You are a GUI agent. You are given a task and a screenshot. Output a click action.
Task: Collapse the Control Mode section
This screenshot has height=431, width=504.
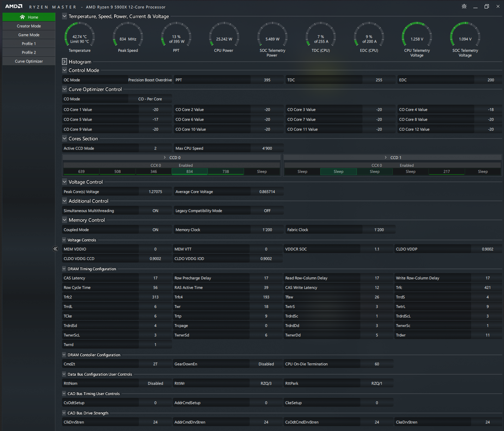coord(64,70)
